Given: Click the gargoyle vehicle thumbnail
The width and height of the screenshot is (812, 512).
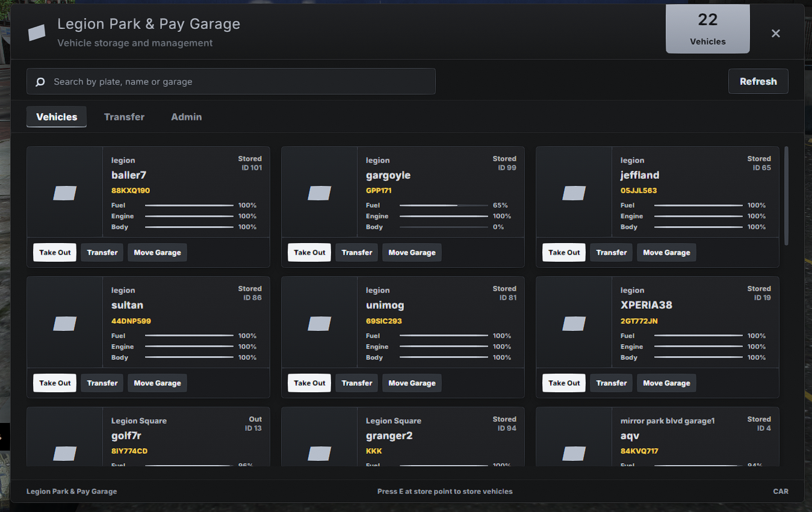Looking at the screenshot, I should 320,193.
